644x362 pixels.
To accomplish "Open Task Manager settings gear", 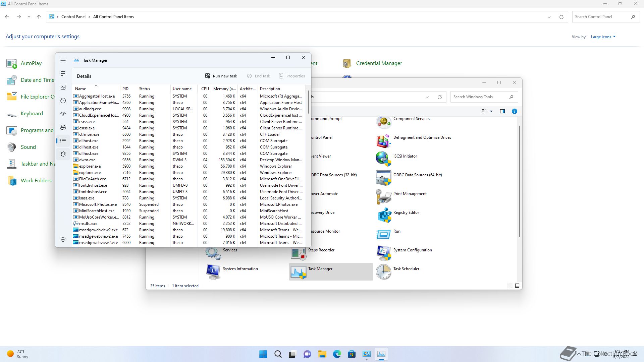I will [63, 239].
